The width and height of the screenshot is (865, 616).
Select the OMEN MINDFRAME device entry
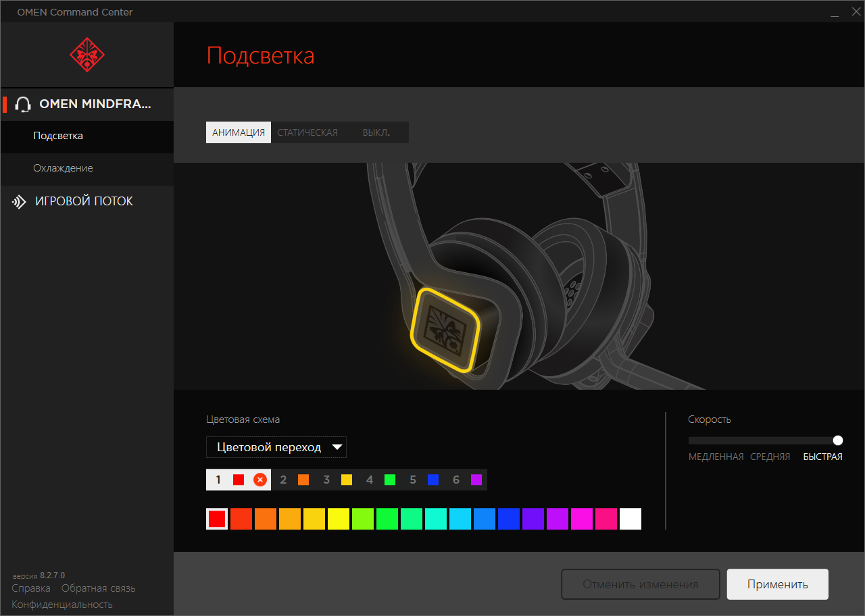(87, 104)
